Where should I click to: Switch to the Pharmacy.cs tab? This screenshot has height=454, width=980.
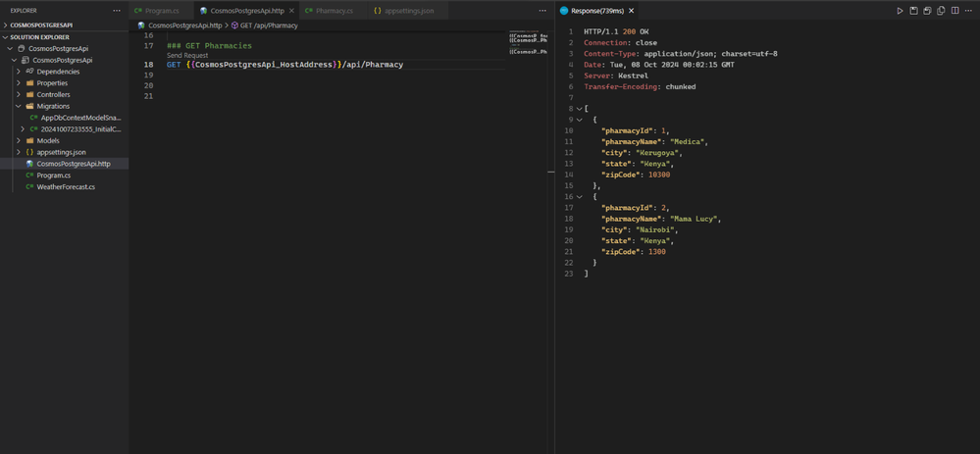334,11
